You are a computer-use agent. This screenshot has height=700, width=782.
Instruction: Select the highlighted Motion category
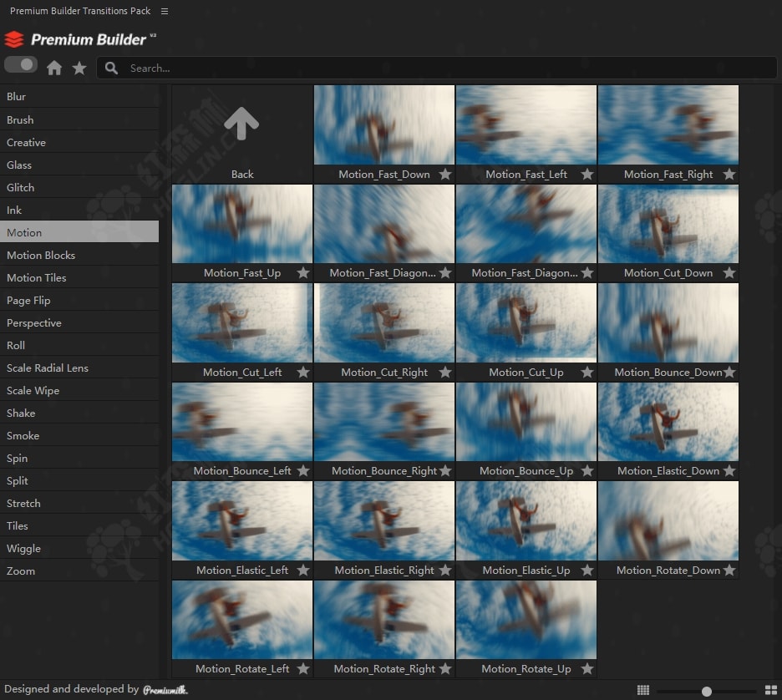pyautogui.click(x=79, y=232)
